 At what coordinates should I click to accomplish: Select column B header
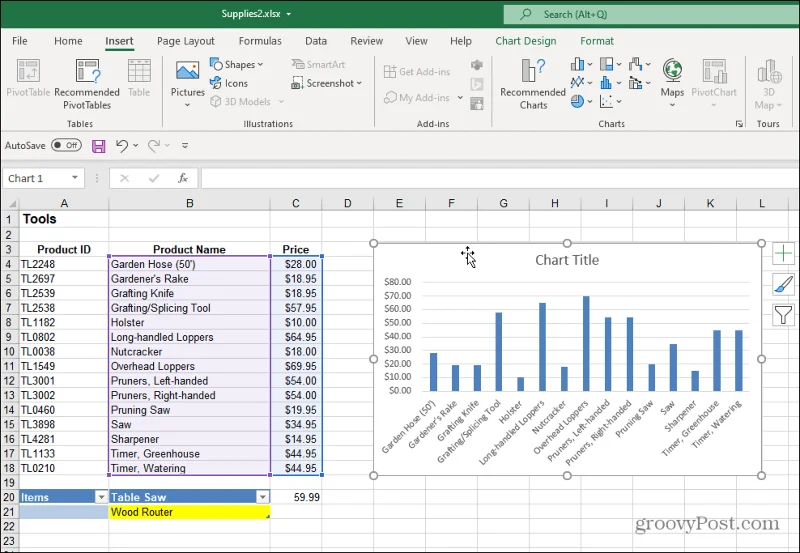point(189,204)
